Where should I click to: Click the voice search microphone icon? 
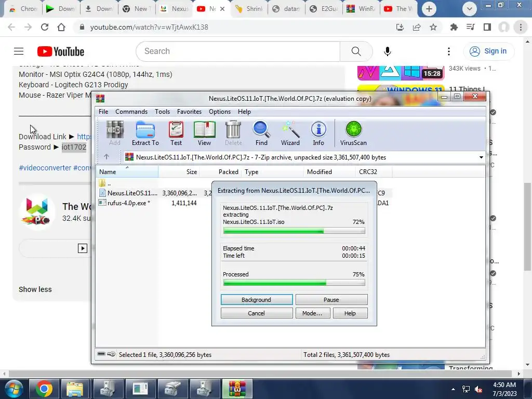tap(388, 51)
